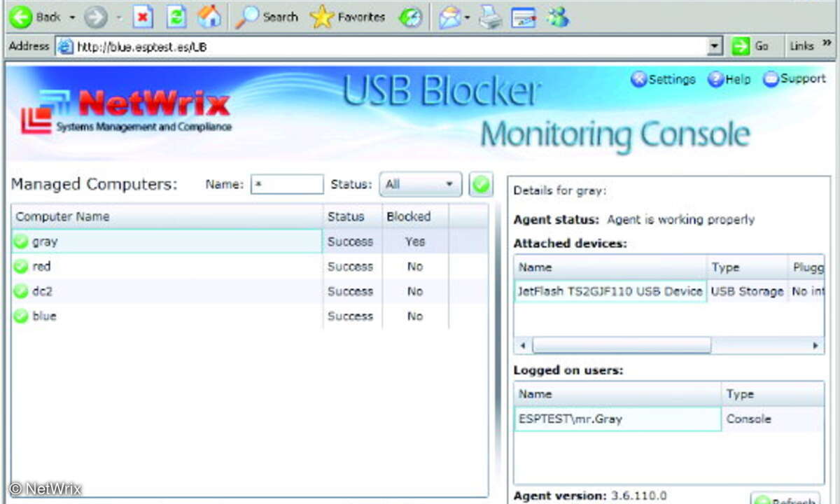The image size is (840, 504).
Task: Open the Favorites panel
Action: (x=348, y=17)
